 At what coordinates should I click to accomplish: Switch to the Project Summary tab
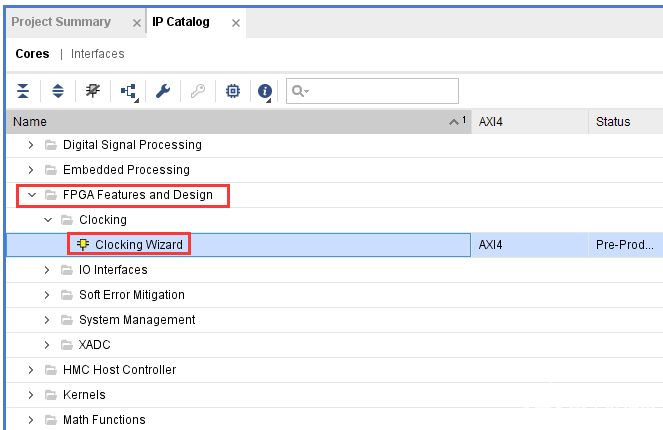click(61, 22)
